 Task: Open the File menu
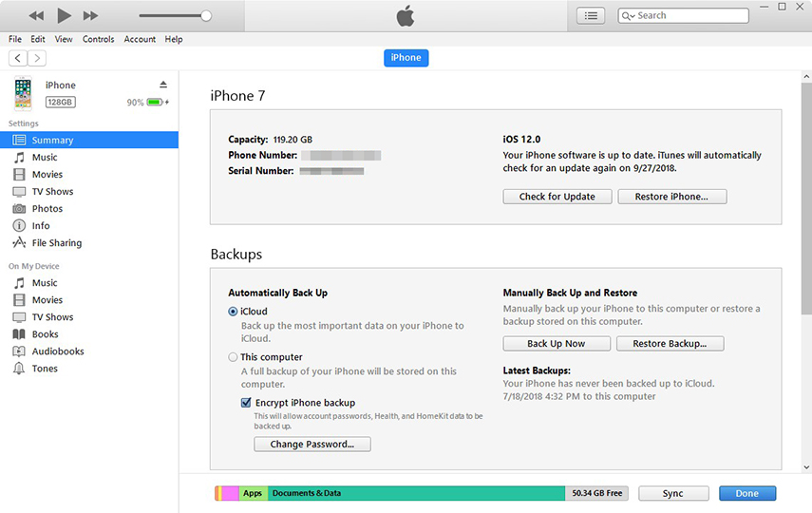coord(15,39)
